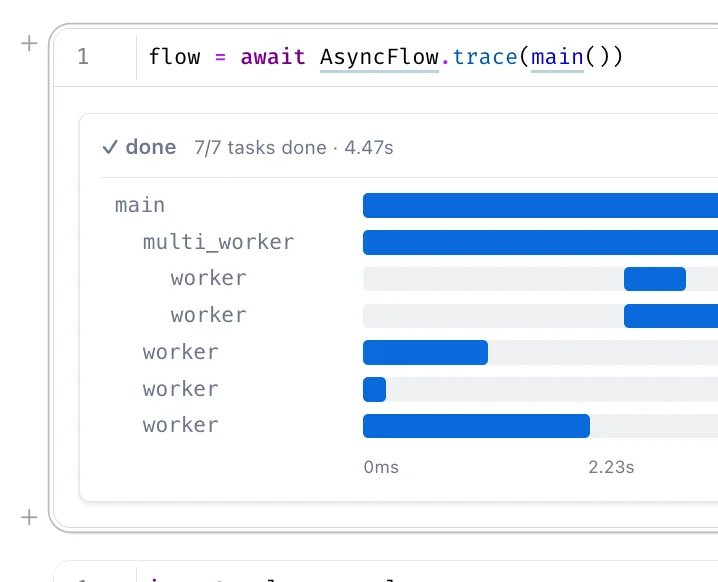Click the trace method name in code

point(485,57)
